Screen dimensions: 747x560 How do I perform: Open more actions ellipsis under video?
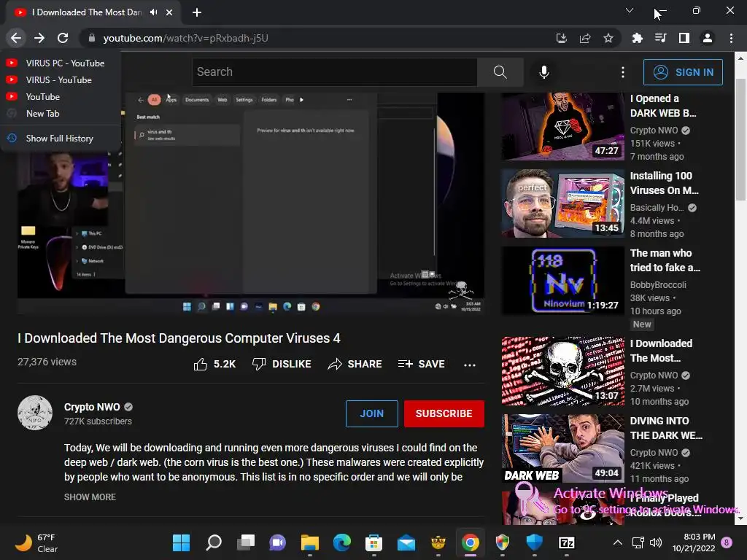click(x=470, y=365)
